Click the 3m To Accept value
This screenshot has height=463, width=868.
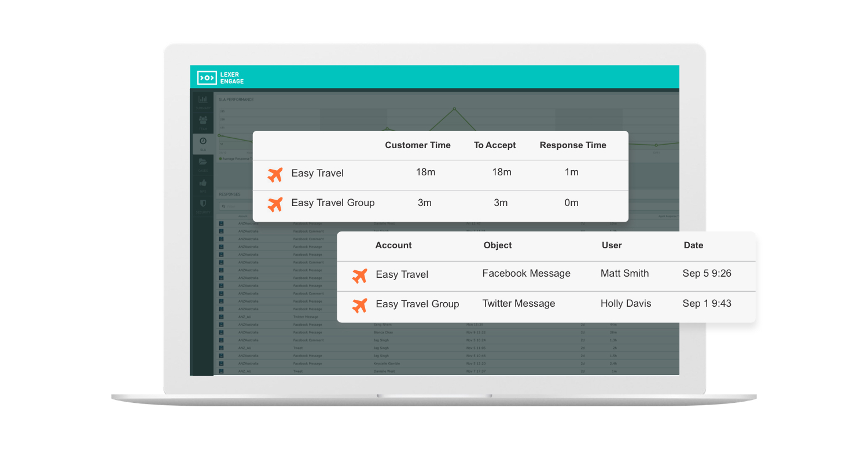501,203
